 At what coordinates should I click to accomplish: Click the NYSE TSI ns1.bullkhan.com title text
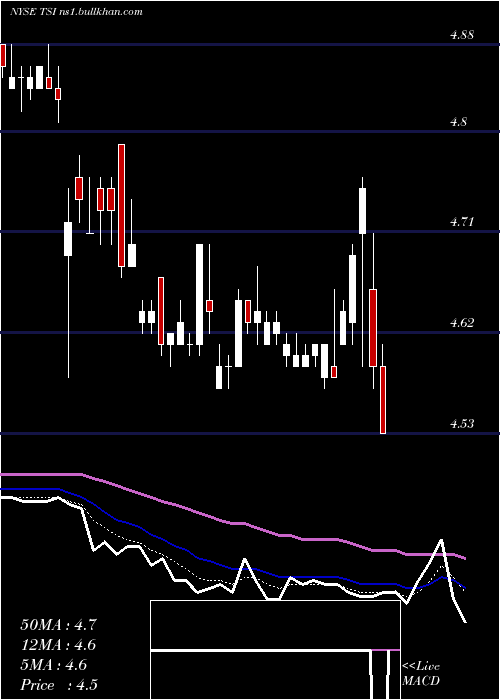point(76,12)
